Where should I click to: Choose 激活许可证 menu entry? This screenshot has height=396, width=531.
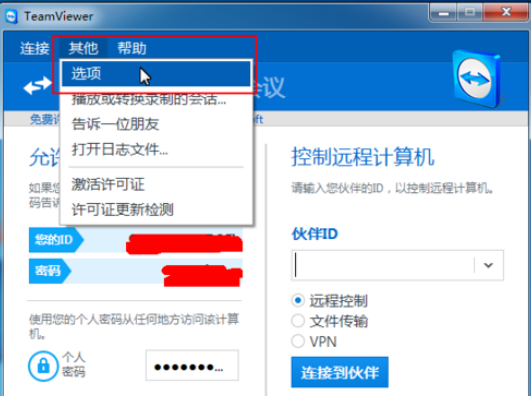156,185
